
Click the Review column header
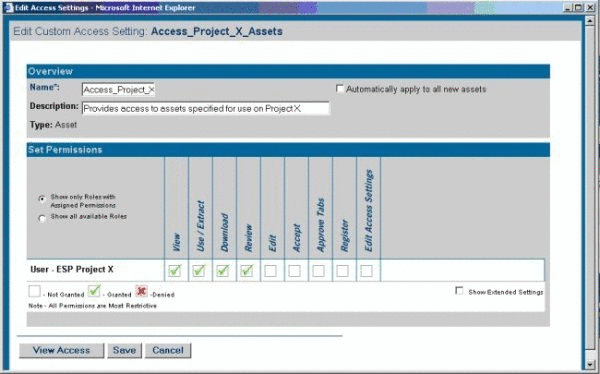point(248,238)
